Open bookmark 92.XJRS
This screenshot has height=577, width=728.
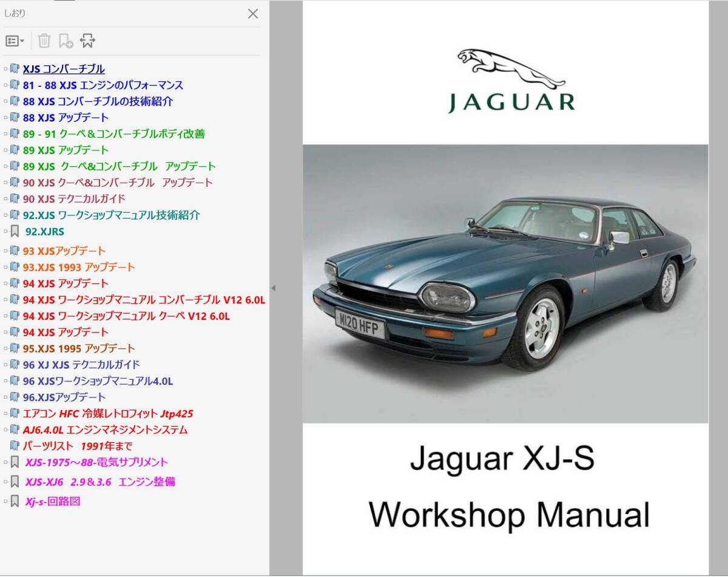[x=45, y=232]
